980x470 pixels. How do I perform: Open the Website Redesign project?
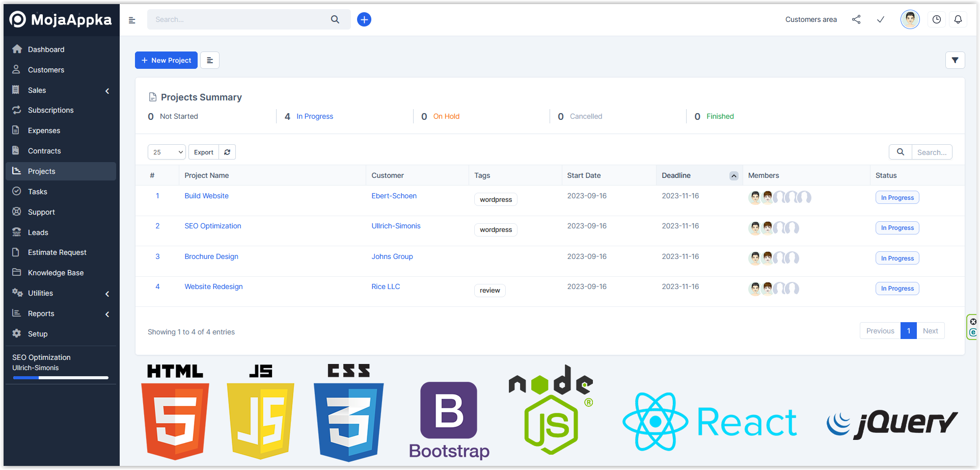coord(213,286)
